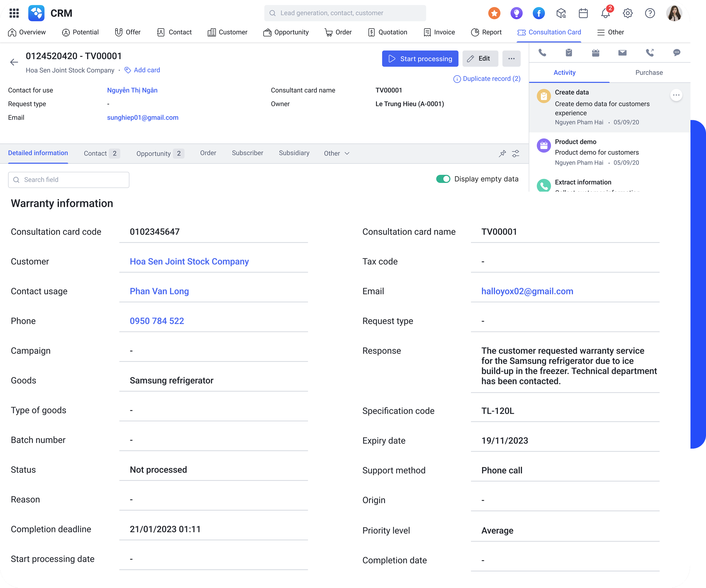The image size is (706, 588).
Task: Open the settings gear icon
Action: (627, 13)
